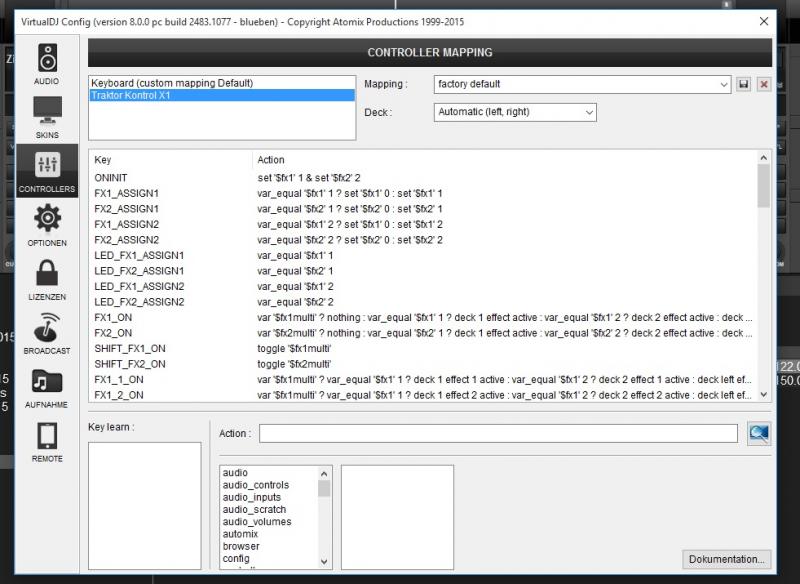Open the Audio settings section
Viewport: 800px width, 584px height.
(x=47, y=63)
